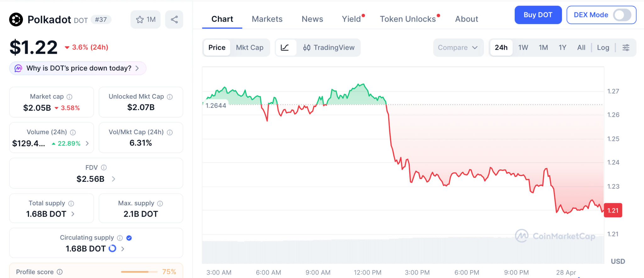Switch chart to Mkt Cap view
The height and width of the screenshot is (278, 644).
pos(250,47)
